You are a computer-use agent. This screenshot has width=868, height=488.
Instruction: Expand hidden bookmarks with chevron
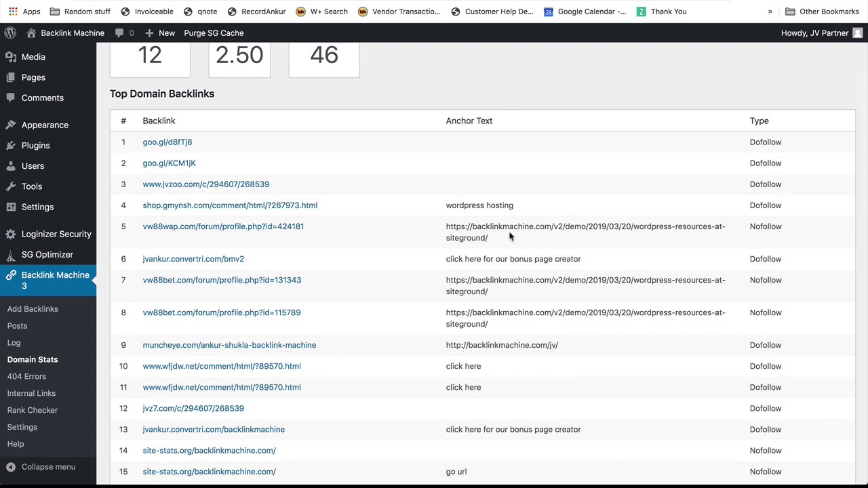pos(770,12)
